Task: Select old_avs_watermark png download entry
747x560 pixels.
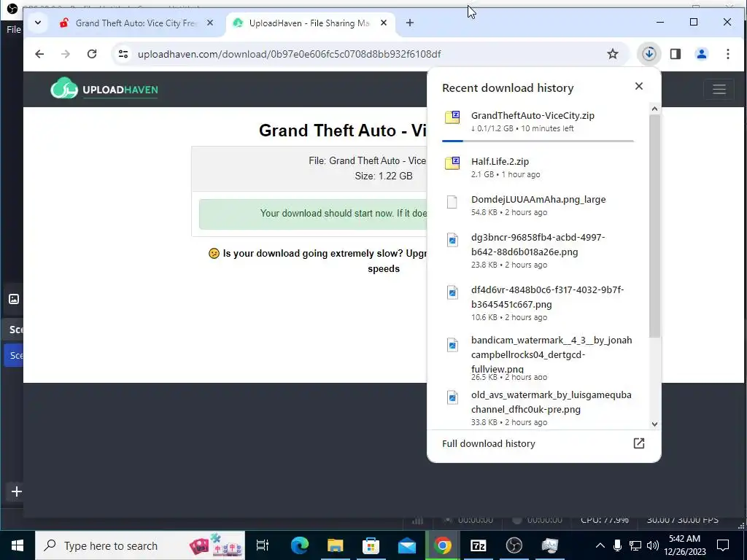Action: tap(538, 408)
